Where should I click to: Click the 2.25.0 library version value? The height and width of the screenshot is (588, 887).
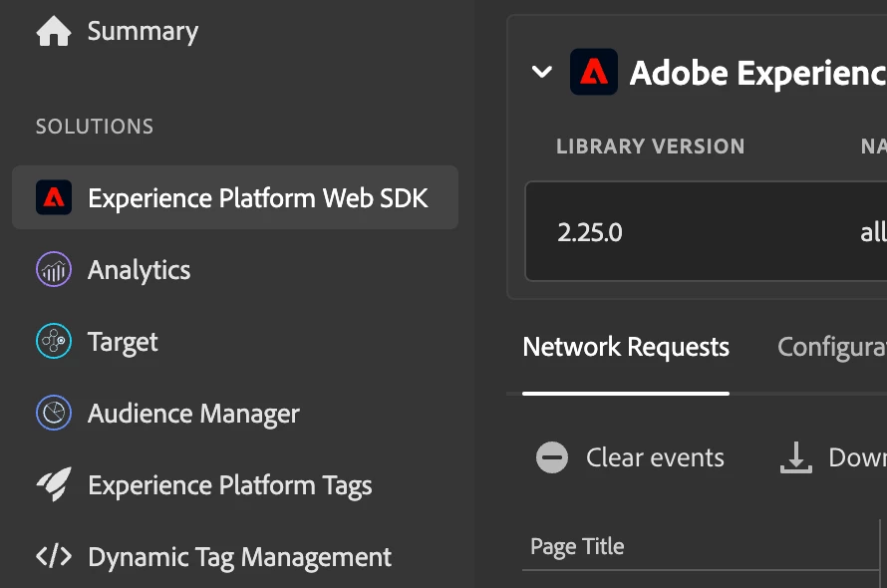pyautogui.click(x=590, y=233)
